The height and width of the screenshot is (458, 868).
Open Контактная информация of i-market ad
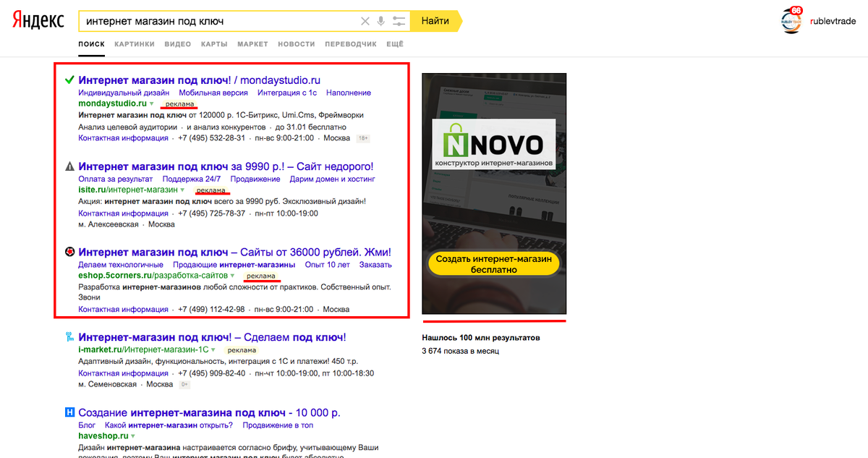pyautogui.click(x=123, y=373)
